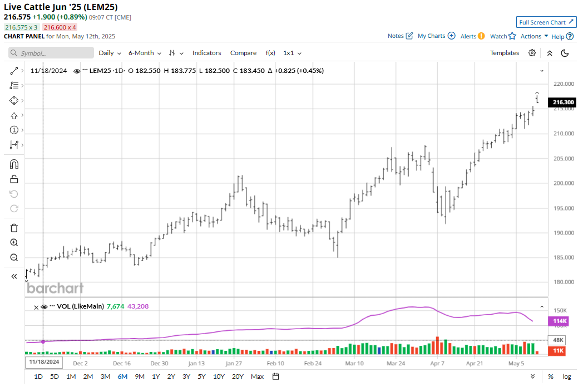Click the redo arrow icon
Screen dimensions: 588x391
[x=14, y=209]
